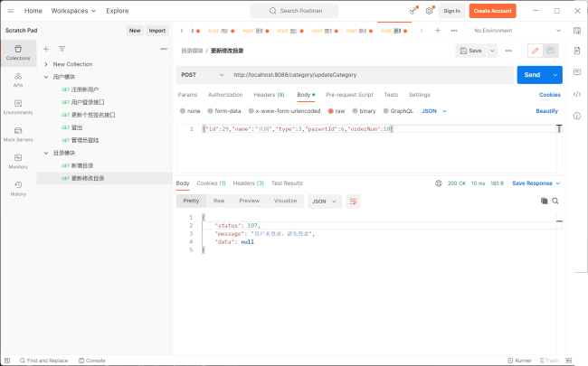The image size is (588, 366).
Task: Switch to edit mode pencil icon
Action: coord(536,51)
